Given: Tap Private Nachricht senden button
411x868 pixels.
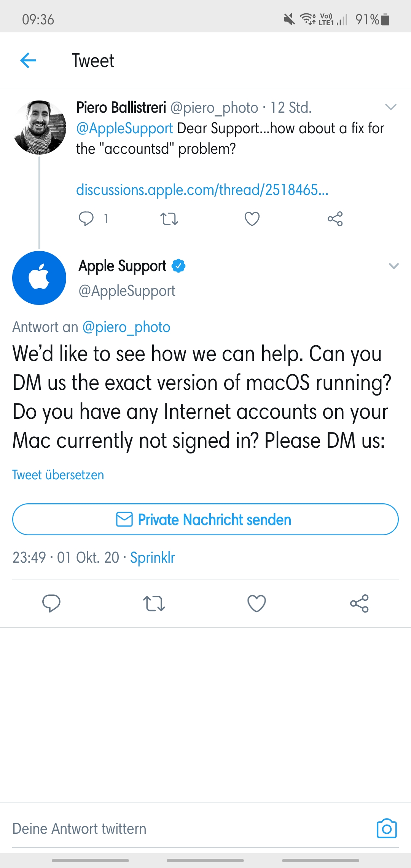Looking at the screenshot, I should (205, 519).
